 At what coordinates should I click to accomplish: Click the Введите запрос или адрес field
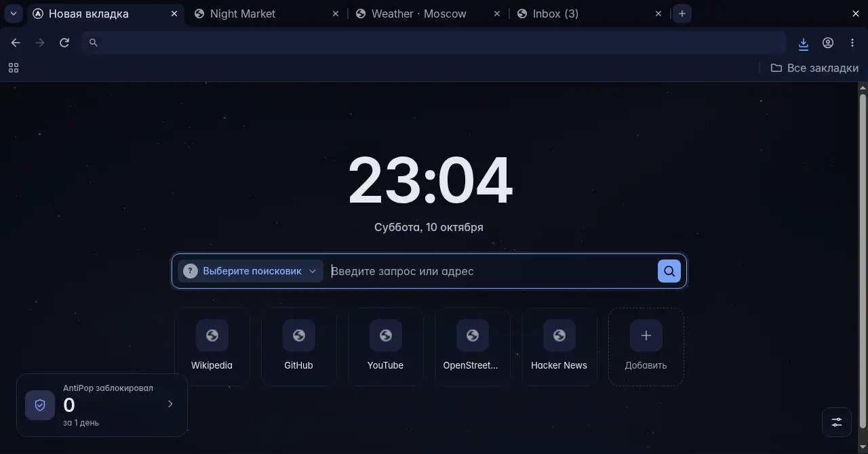(x=492, y=271)
